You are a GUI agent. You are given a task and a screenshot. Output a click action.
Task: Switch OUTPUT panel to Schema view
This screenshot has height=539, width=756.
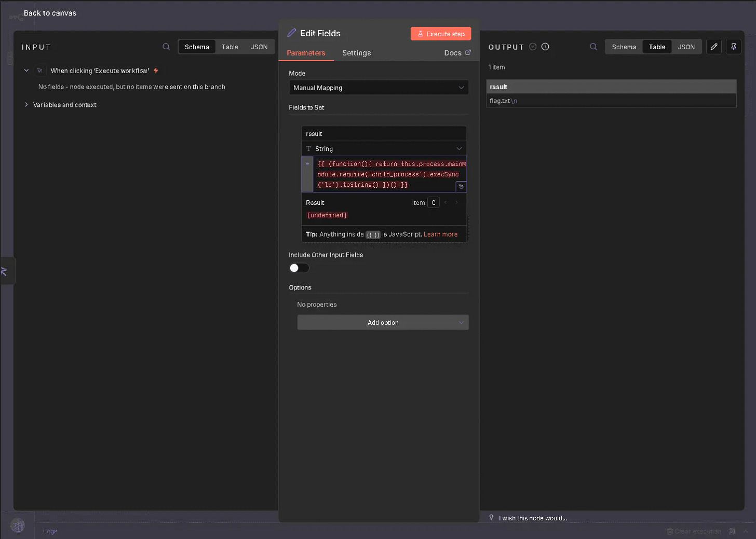[624, 47]
